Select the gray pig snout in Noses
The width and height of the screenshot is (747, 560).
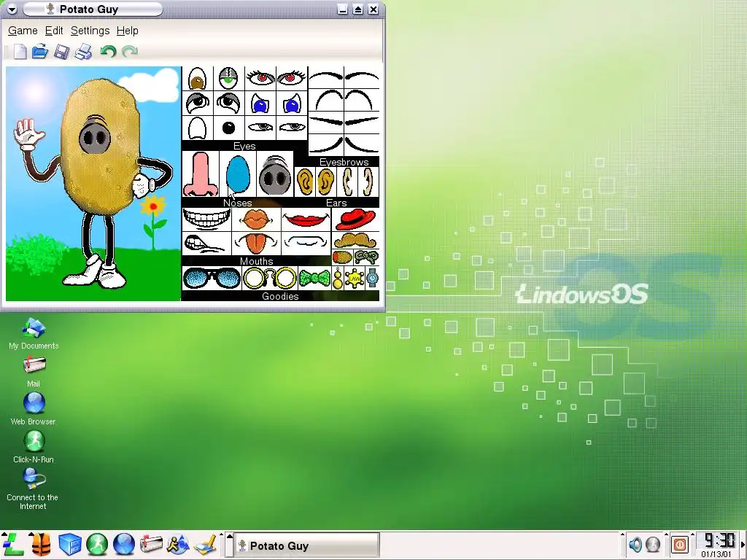coord(274,176)
